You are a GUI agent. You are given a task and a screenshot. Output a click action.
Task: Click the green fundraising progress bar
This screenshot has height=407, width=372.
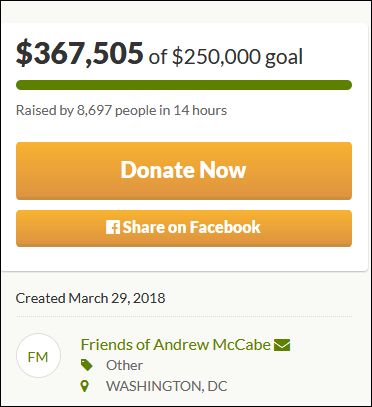184,85
